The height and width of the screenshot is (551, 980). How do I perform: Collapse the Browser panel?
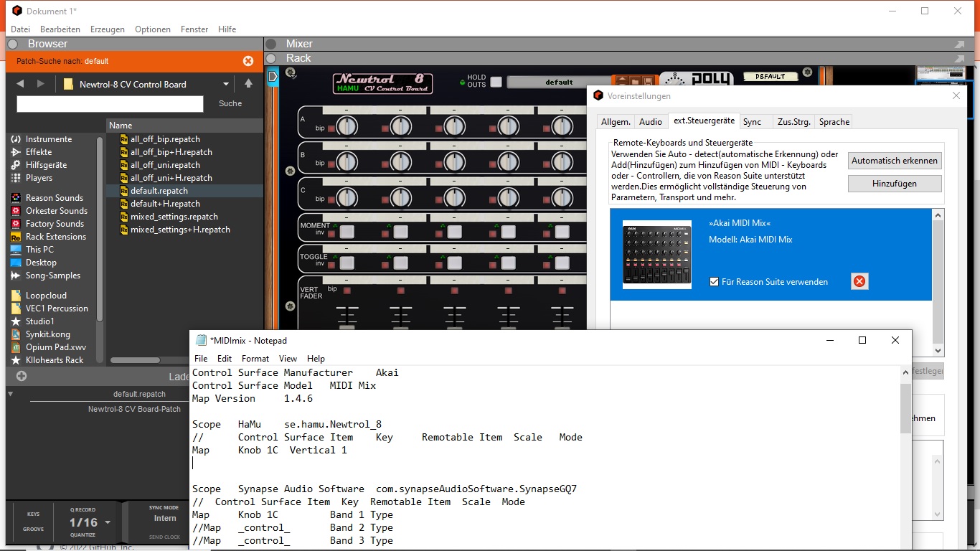12,44
